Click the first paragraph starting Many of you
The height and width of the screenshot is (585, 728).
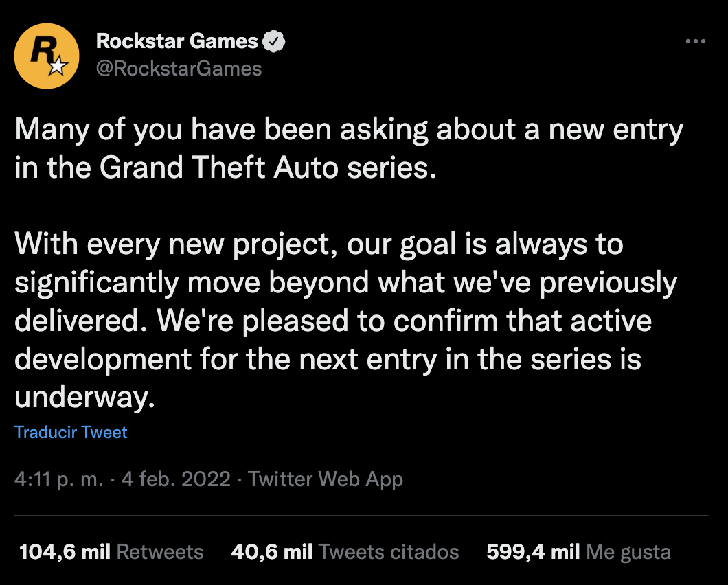[x=349, y=148]
